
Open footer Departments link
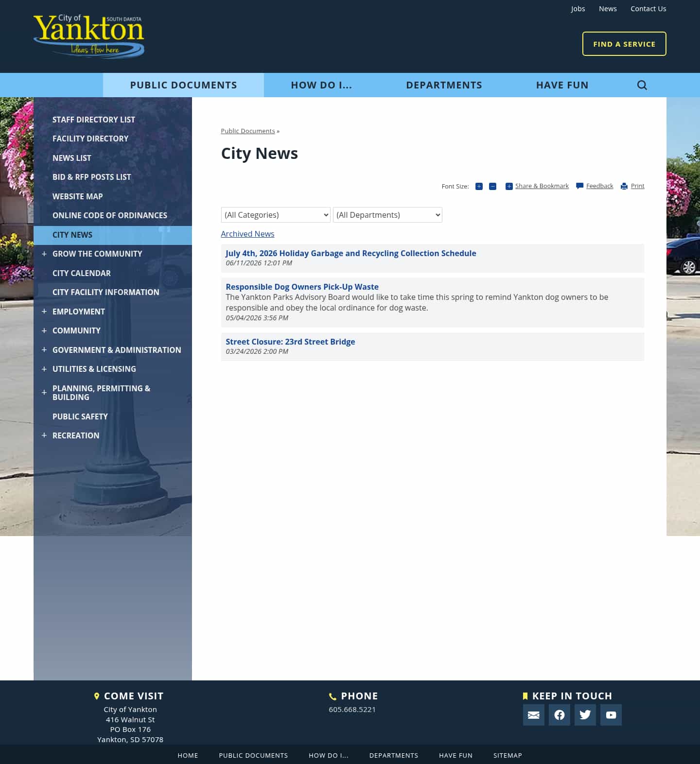pyautogui.click(x=394, y=755)
